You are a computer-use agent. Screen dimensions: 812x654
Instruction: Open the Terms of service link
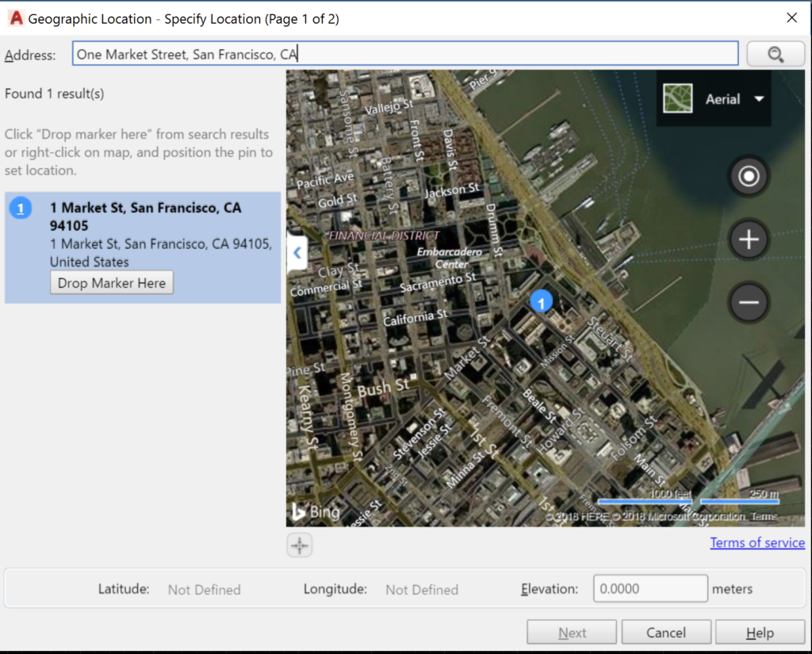click(756, 542)
